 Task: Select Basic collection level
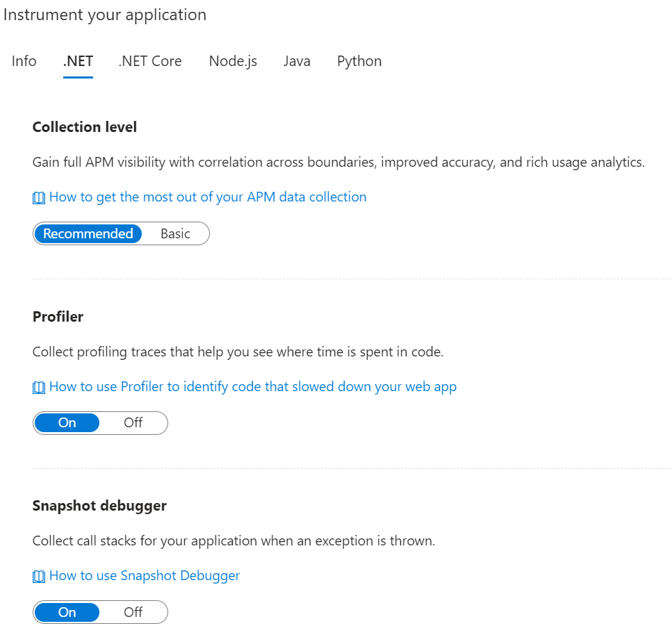click(x=175, y=233)
